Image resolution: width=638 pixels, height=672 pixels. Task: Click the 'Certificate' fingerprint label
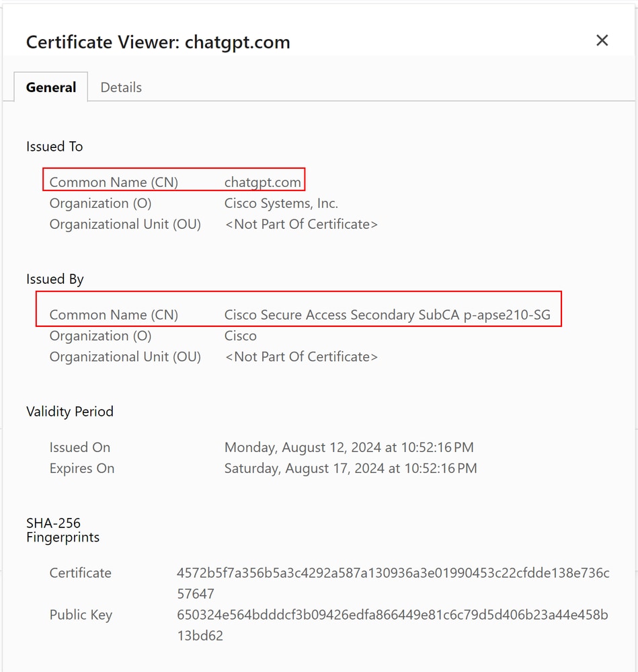[81, 573]
